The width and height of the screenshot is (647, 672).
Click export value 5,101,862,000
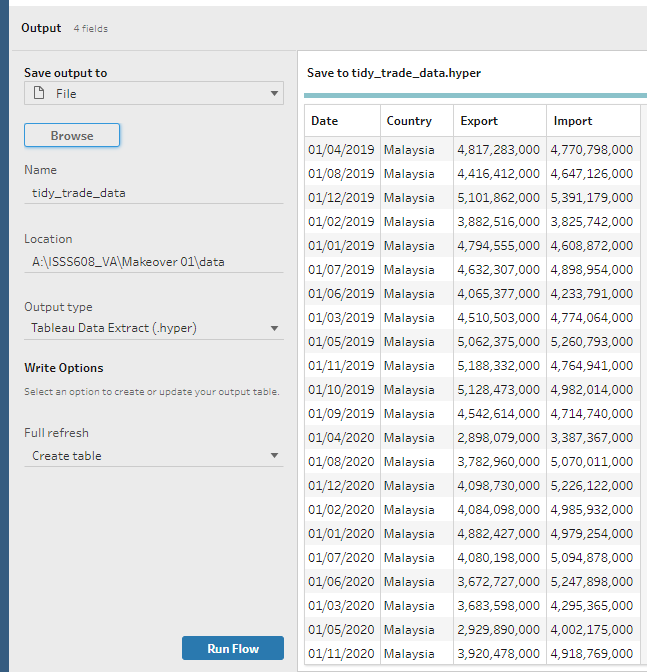(x=498, y=198)
